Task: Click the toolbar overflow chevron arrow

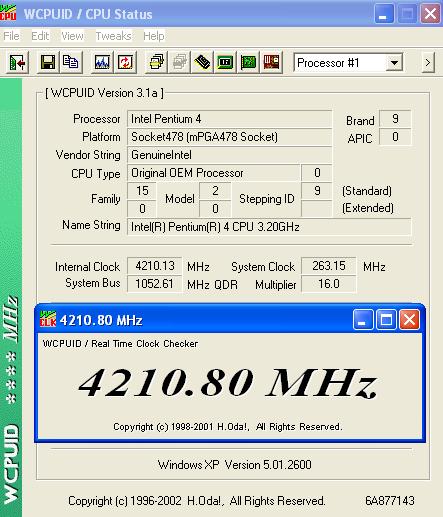Action: [428, 63]
